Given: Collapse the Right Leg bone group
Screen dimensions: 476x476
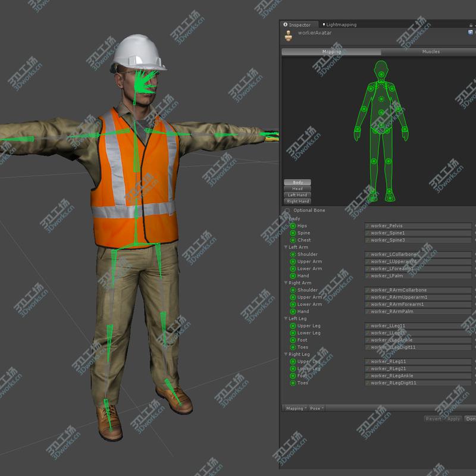Looking at the screenshot, I should pyautogui.click(x=286, y=354).
